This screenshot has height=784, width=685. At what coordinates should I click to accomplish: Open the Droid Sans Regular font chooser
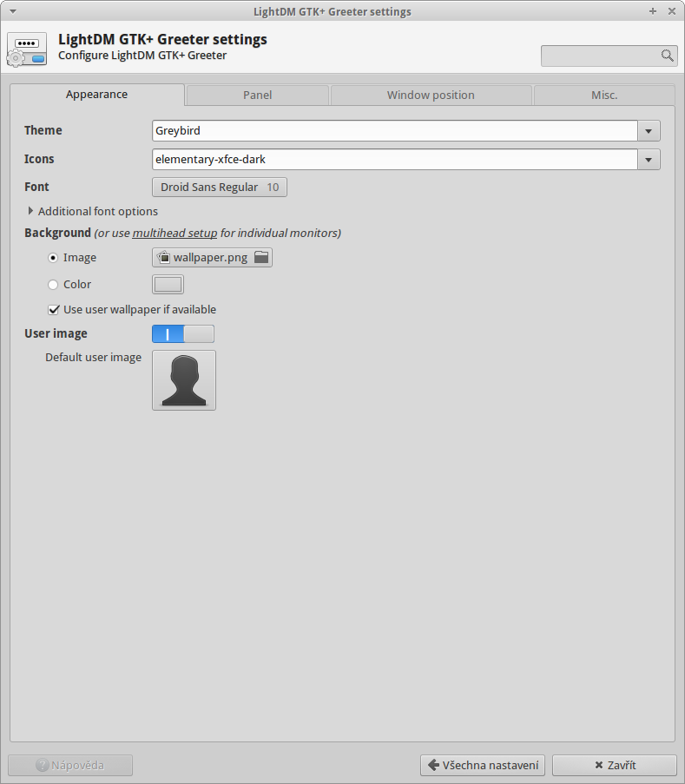pyautogui.click(x=220, y=187)
